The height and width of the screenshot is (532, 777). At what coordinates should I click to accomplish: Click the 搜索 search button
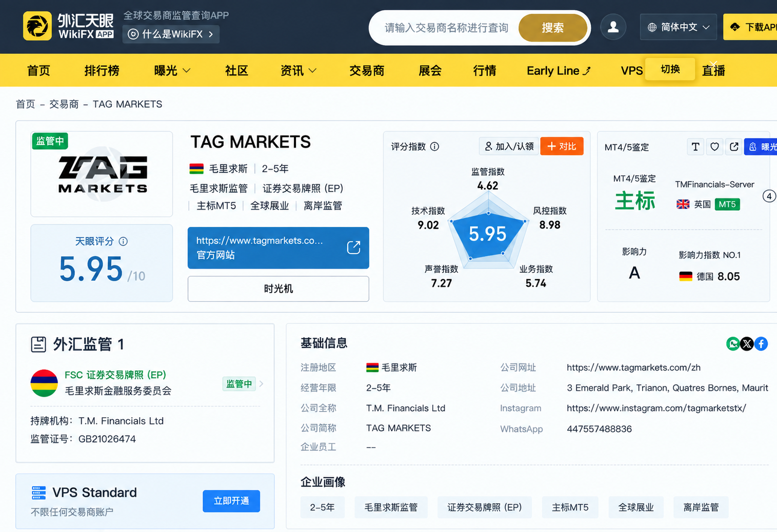pos(552,28)
